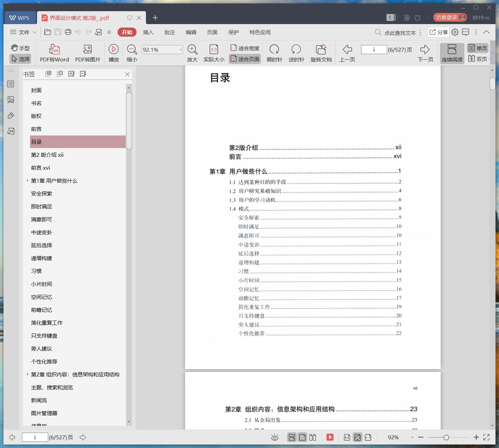Viewport: 499px width, 448px height.
Task: Rotate the document
Action: tap(321, 53)
